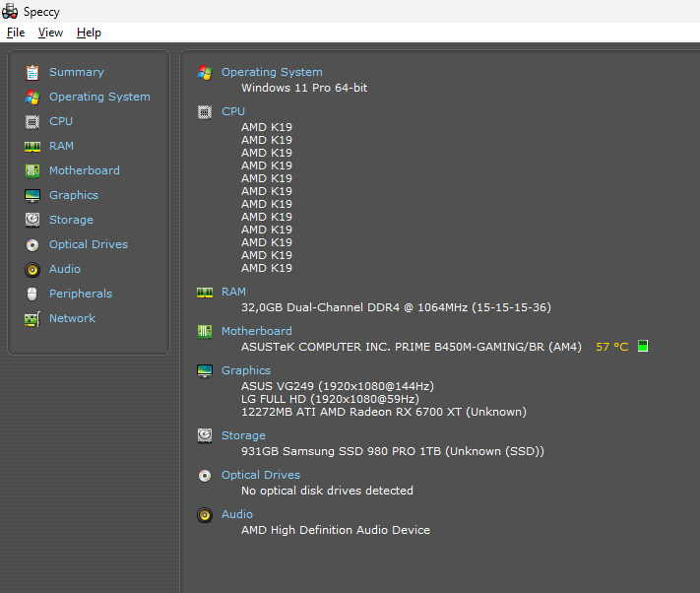This screenshot has width=700, height=593.
Task: Click Audio speaker icon in summary panel
Action: pos(205,515)
